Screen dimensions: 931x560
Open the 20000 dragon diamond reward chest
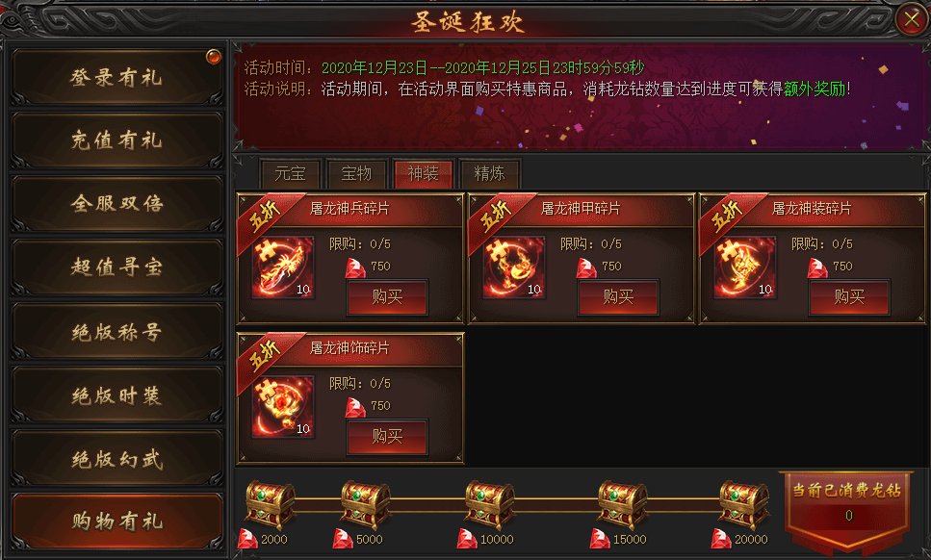tap(744, 504)
